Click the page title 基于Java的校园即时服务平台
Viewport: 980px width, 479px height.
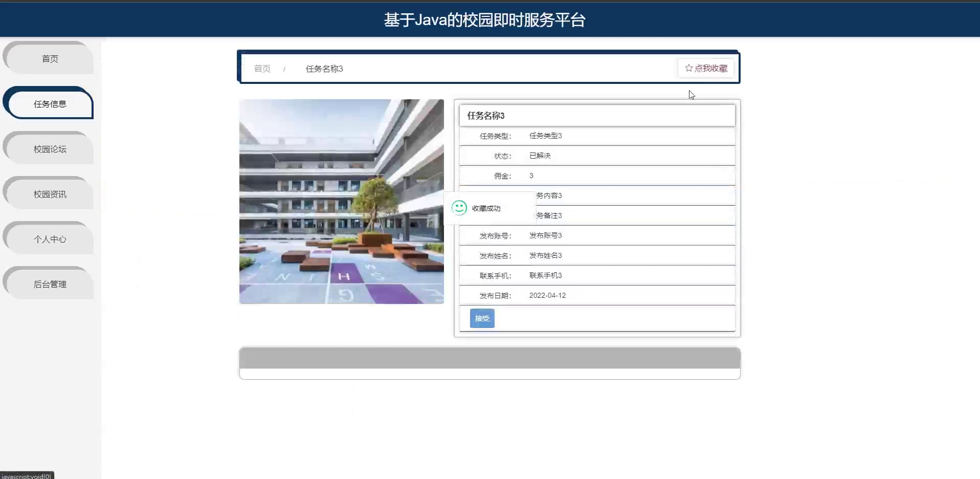[484, 20]
